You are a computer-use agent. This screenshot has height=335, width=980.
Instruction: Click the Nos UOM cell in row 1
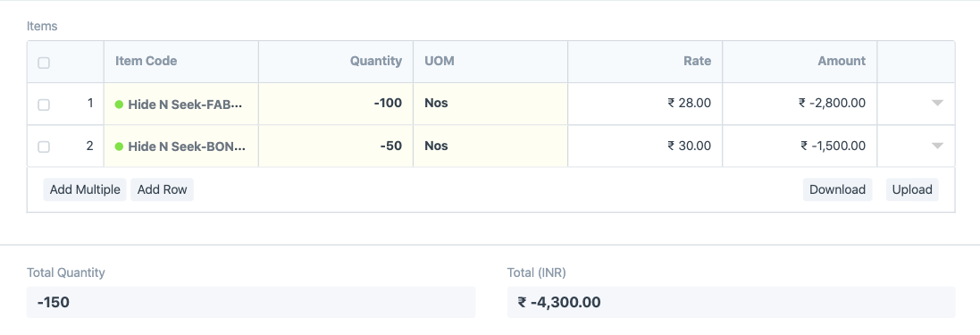(x=490, y=104)
